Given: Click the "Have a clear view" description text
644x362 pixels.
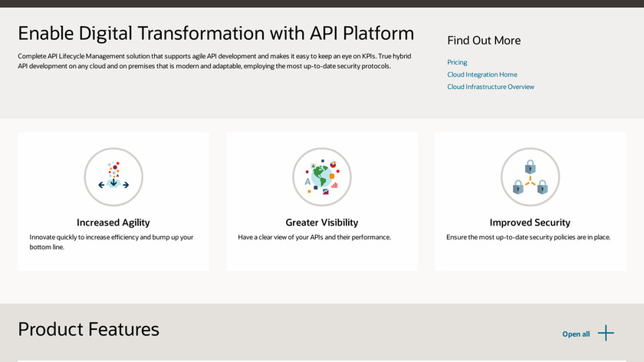Looking at the screenshot, I should click(314, 237).
